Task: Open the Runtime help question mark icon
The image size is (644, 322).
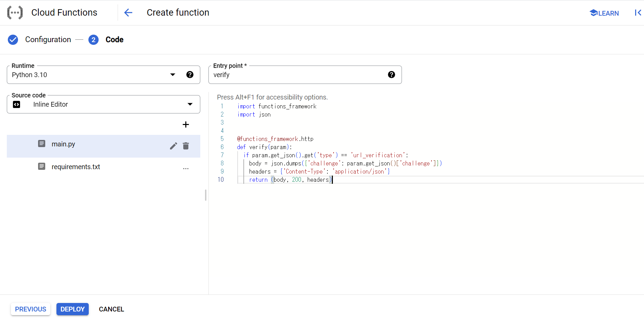Action: coord(190,75)
